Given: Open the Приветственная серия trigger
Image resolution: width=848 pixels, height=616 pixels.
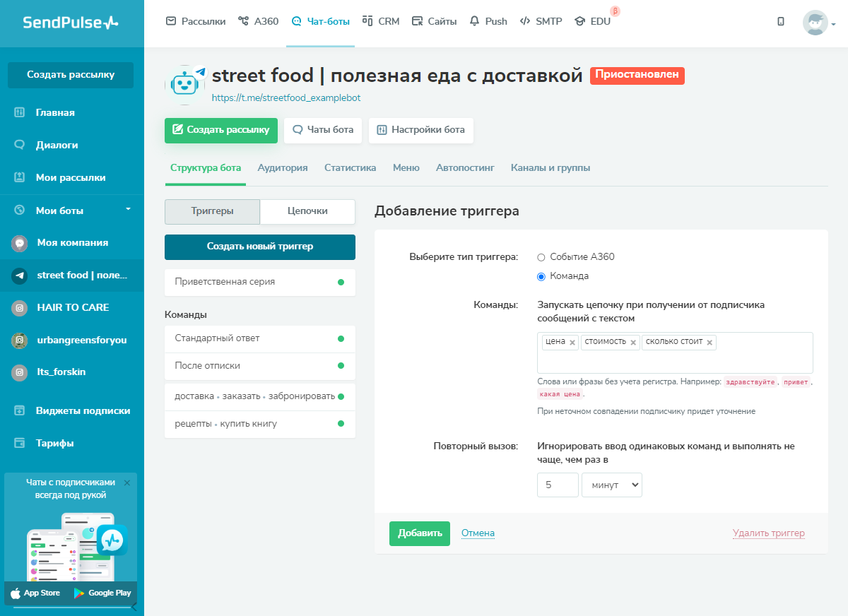Looking at the screenshot, I should pyautogui.click(x=260, y=282).
